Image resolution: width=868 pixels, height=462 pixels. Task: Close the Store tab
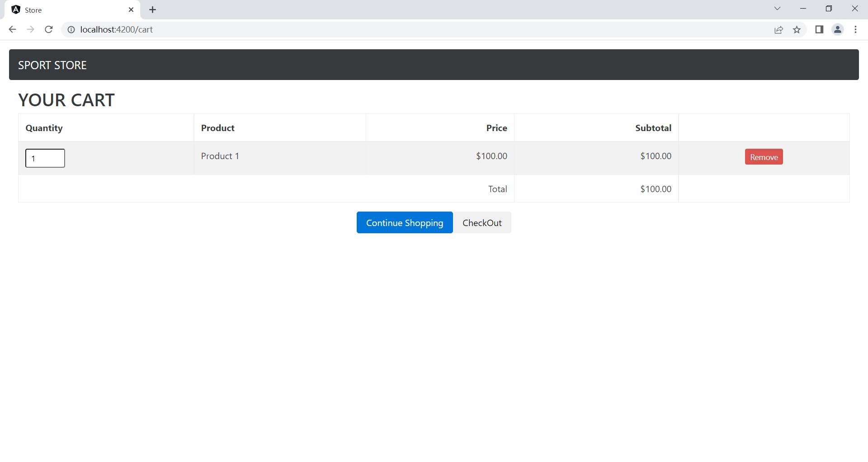click(x=131, y=9)
